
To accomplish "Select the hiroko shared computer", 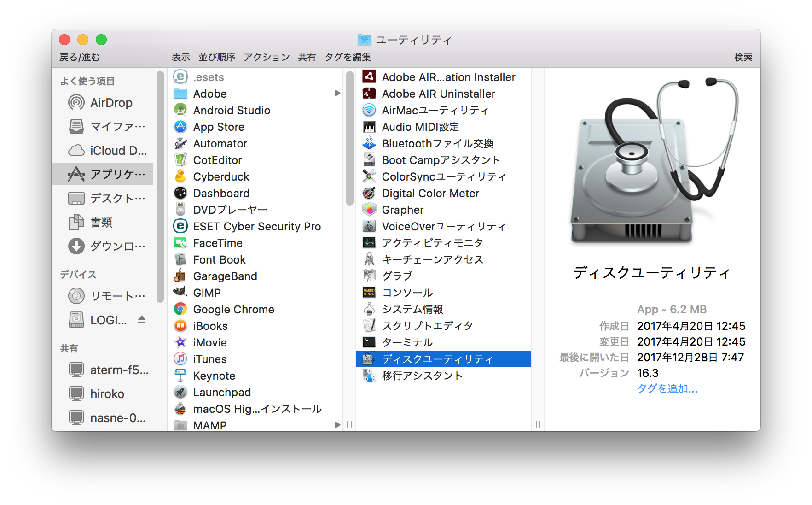I will 102,393.
